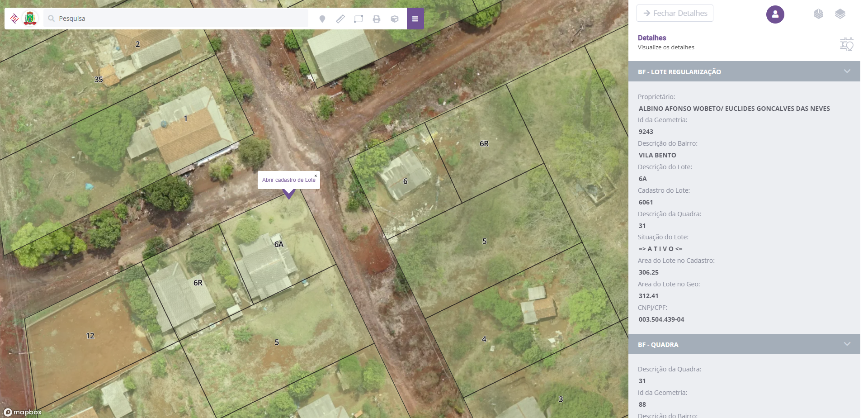Click the Pesquisa search field
The image size is (868, 418).
[176, 19]
